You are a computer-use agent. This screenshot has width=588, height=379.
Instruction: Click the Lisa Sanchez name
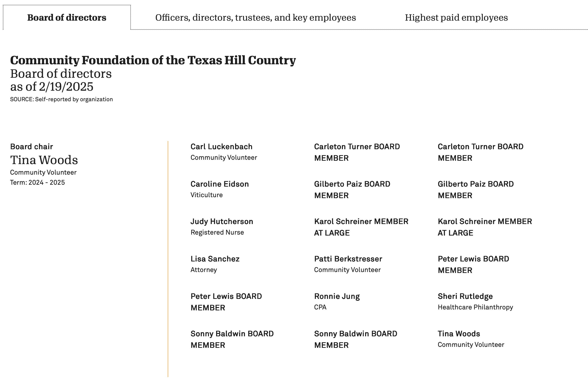pos(215,259)
